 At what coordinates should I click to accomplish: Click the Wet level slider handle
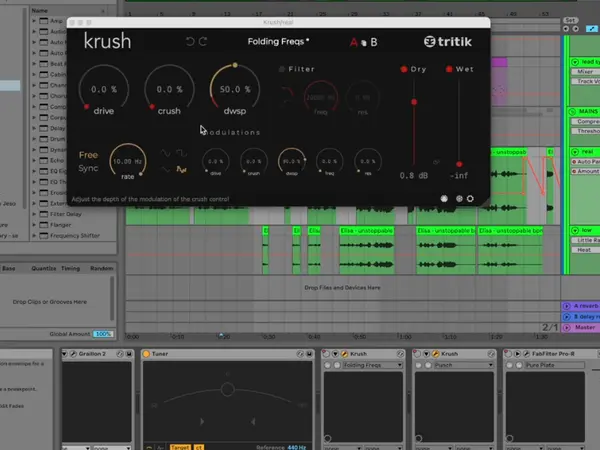459,164
